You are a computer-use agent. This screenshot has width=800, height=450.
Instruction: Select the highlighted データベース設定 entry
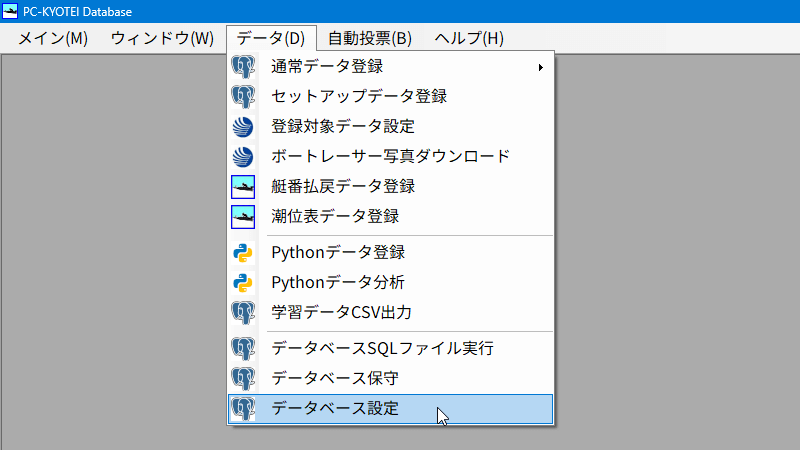click(x=390, y=409)
